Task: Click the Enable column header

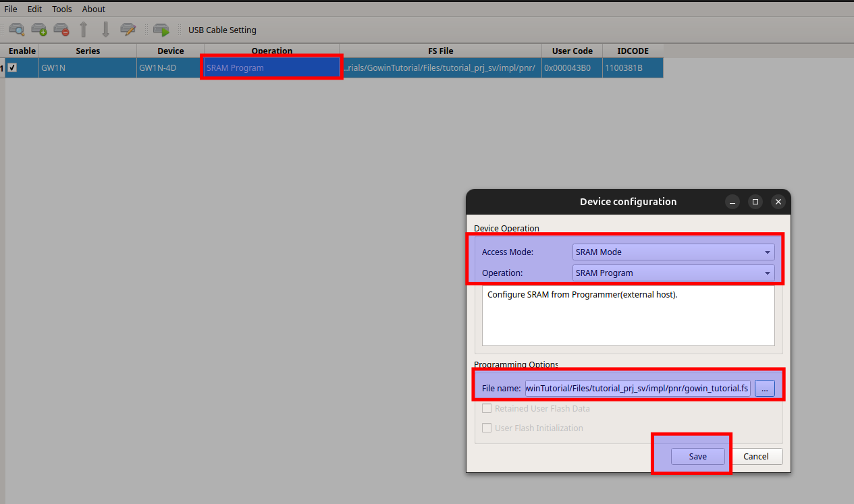Action: click(22, 51)
